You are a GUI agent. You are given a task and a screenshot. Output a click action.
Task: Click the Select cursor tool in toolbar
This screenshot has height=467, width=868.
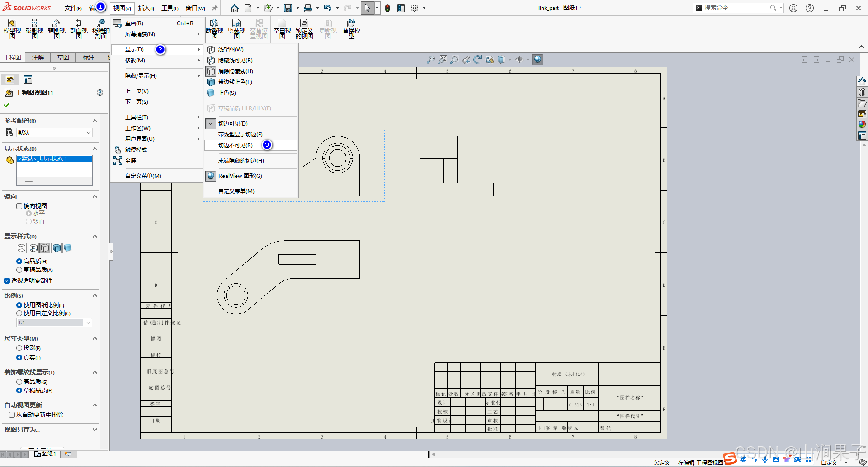pyautogui.click(x=367, y=8)
